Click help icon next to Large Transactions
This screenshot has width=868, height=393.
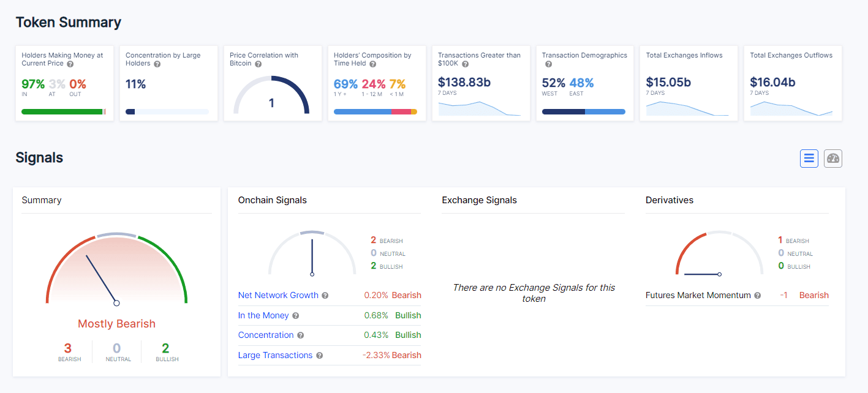tap(320, 356)
